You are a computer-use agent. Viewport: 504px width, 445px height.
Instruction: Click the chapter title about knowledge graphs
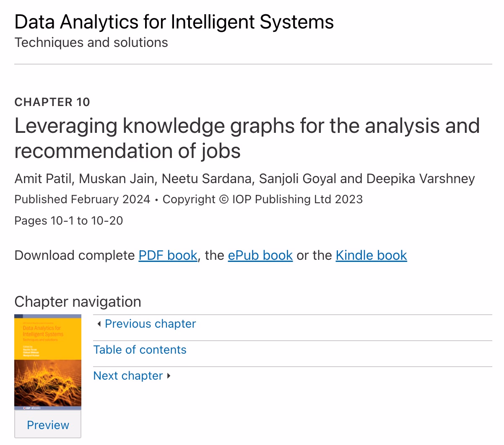point(247,138)
